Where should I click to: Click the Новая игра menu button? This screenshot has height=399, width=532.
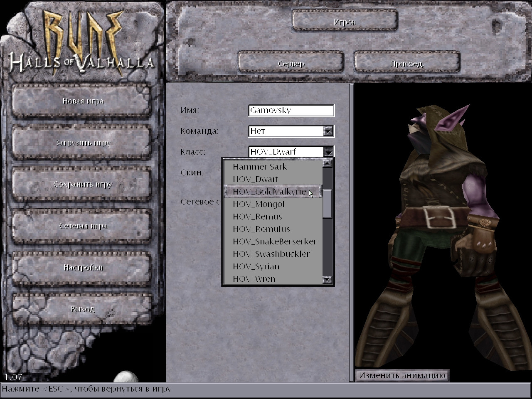(83, 101)
